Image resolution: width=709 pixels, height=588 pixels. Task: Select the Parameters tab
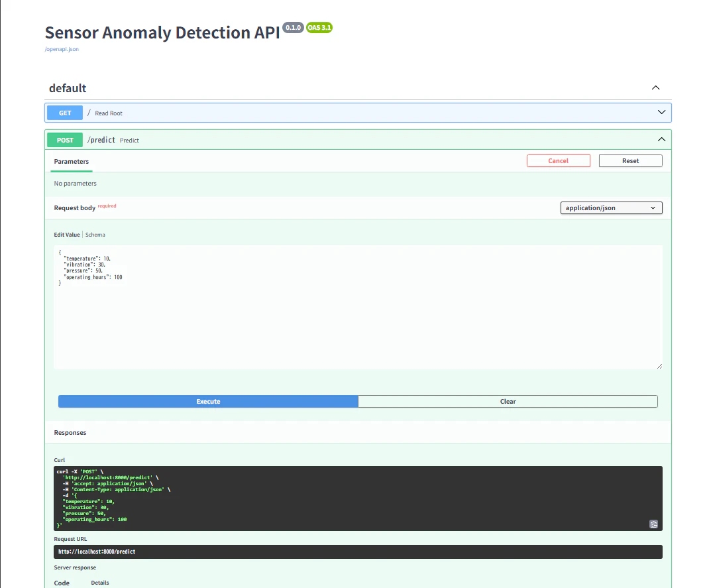point(72,162)
